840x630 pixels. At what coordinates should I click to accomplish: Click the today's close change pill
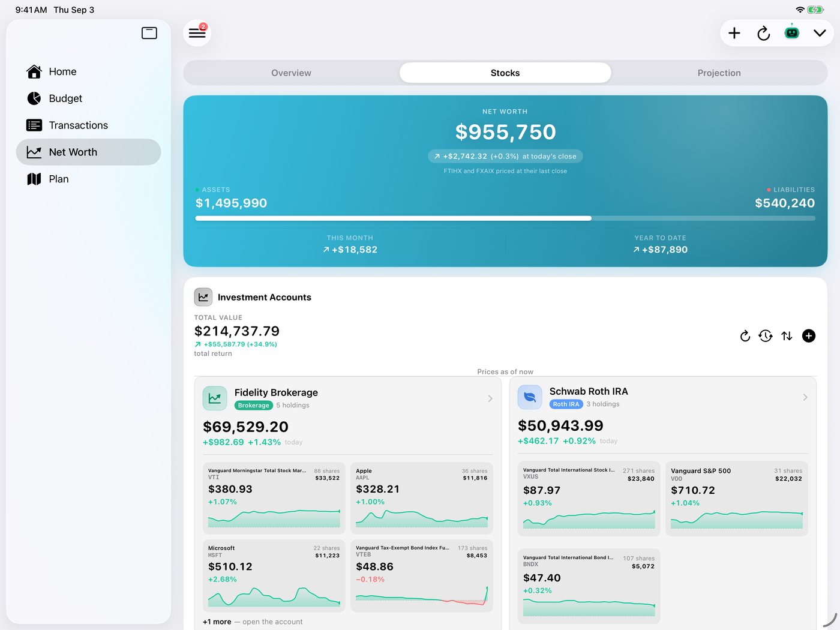click(505, 156)
